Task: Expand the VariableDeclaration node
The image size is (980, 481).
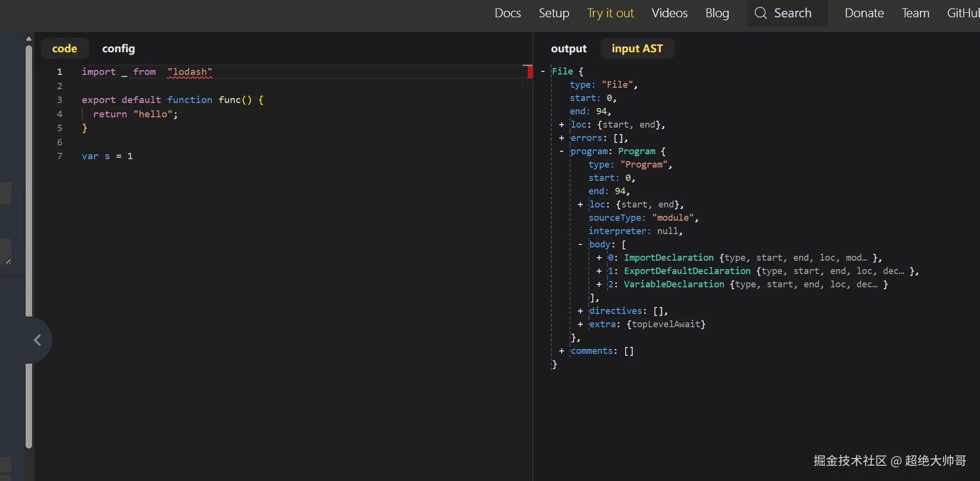Action: tap(599, 284)
